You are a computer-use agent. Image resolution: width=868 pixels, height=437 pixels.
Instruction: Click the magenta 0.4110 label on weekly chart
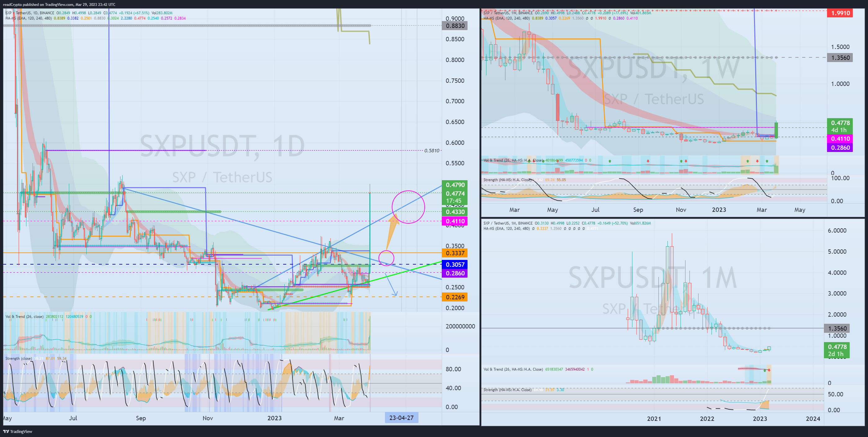(x=840, y=139)
